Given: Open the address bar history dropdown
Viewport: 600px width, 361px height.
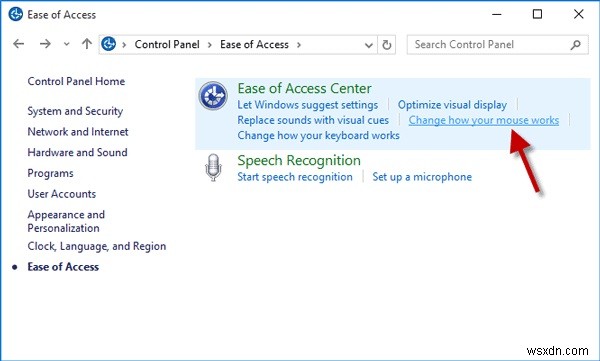Looking at the screenshot, I should click(368, 45).
